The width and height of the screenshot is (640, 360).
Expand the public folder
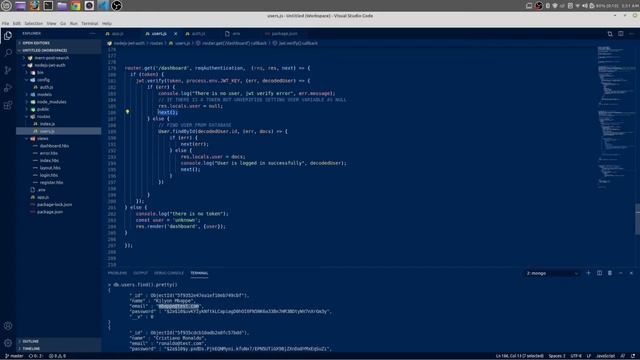coord(58,109)
